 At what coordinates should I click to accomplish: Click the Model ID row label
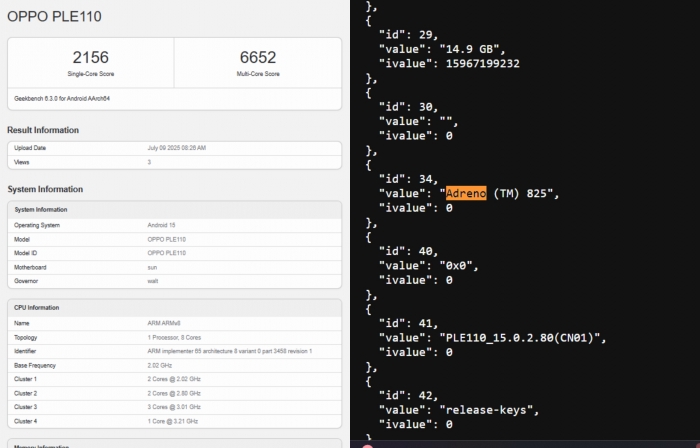[25, 253]
